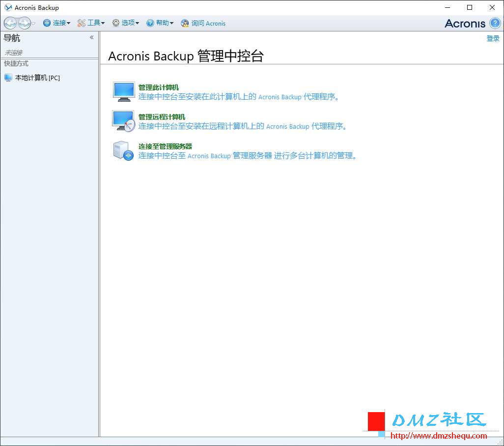Click the 管理此计算机 heading link
Viewport: 504px width, 446px height.
tap(158, 87)
